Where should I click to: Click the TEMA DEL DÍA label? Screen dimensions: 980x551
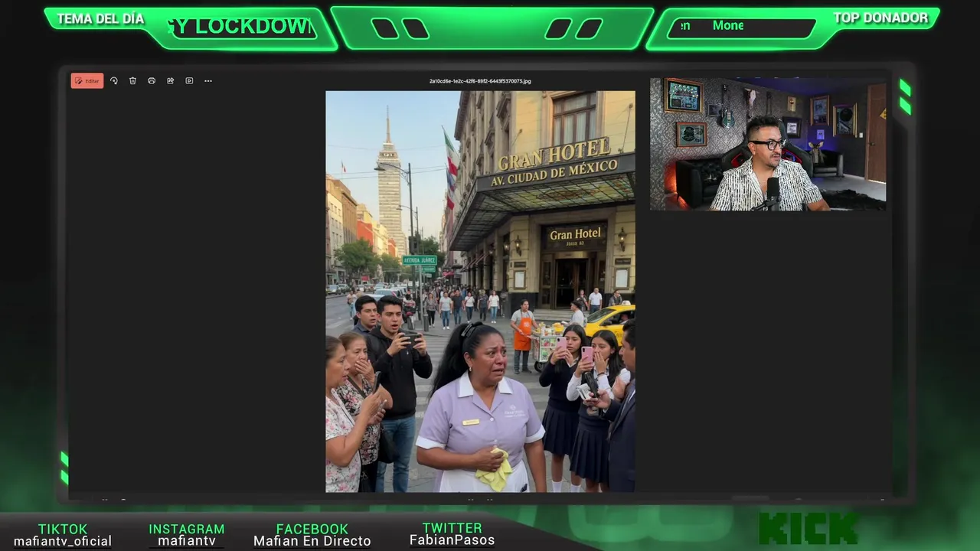pos(100,19)
